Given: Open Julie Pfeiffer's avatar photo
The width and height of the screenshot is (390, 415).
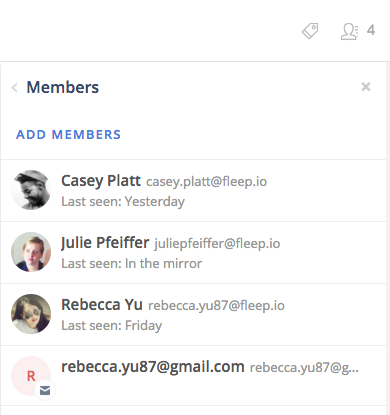Looking at the screenshot, I should coord(31,252).
